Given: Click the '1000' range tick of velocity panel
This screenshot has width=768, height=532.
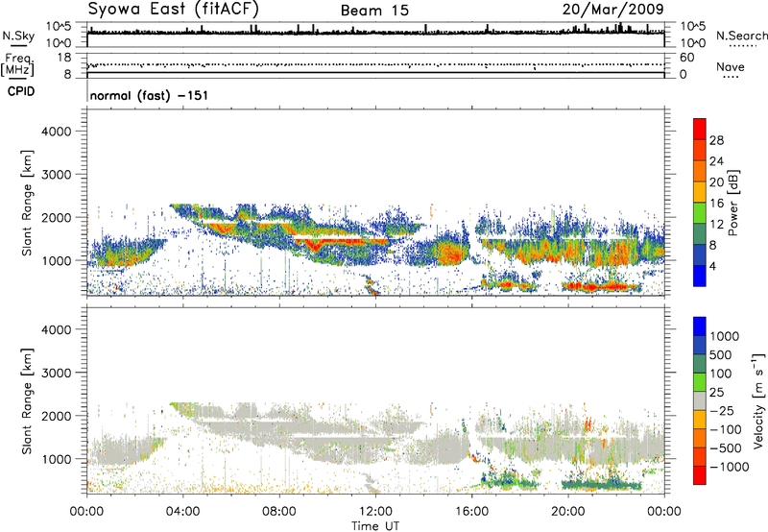Looking at the screenshot, I should pyautogui.click(x=56, y=459).
